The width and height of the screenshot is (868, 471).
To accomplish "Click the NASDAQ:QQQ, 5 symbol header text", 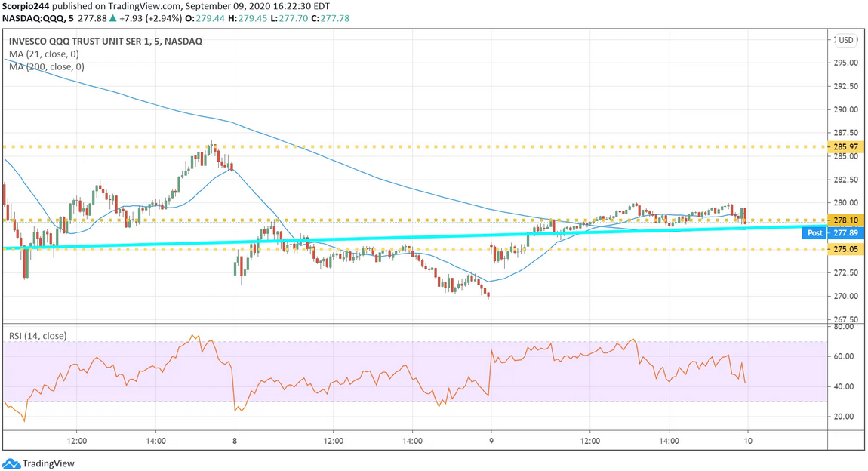I will click(x=38, y=18).
